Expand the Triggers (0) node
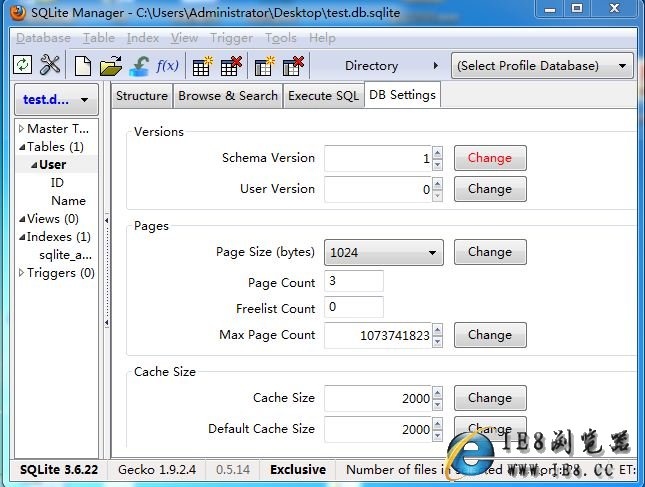The width and height of the screenshot is (645, 487). (x=21, y=273)
